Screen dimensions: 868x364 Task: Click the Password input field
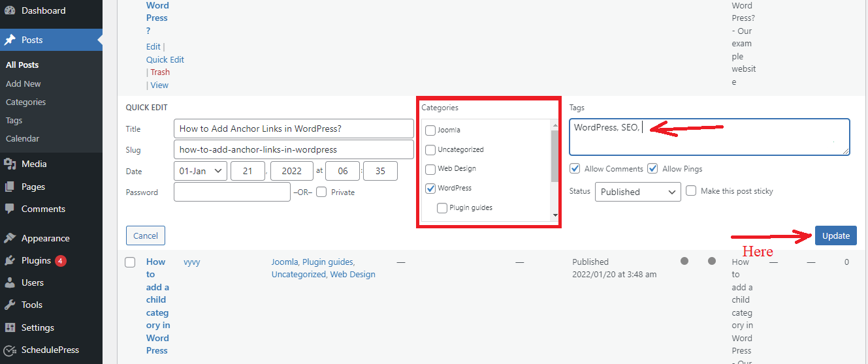click(232, 192)
